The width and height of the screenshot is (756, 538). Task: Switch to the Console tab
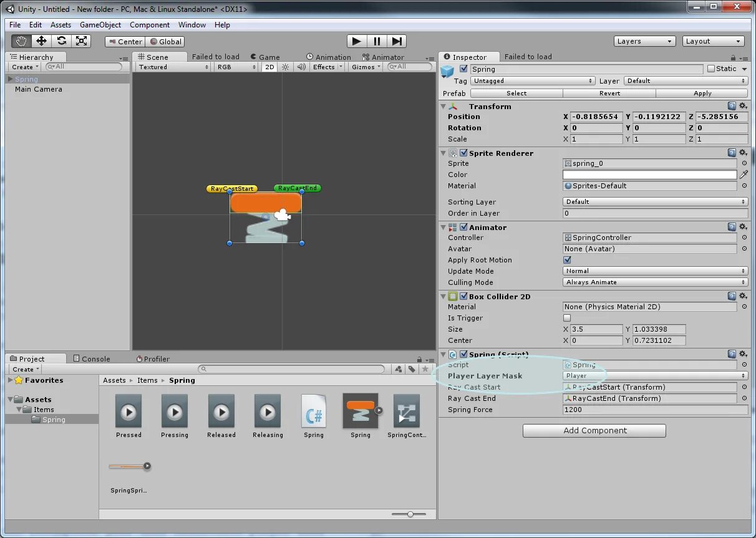click(92, 358)
